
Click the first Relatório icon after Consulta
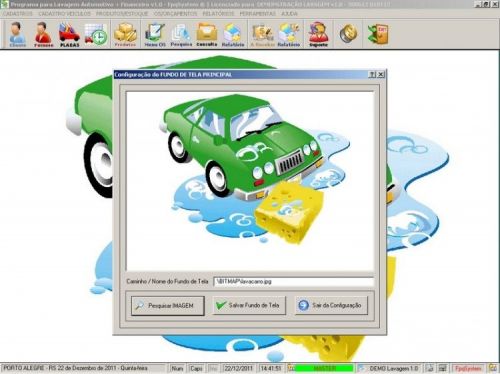click(x=233, y=34)
